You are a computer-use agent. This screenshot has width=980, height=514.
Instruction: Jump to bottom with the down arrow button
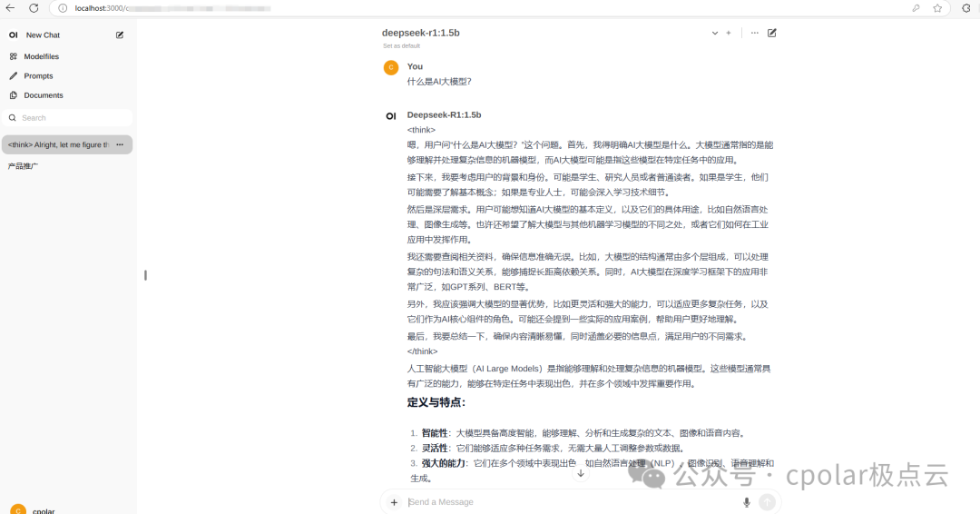click(581, 473)
